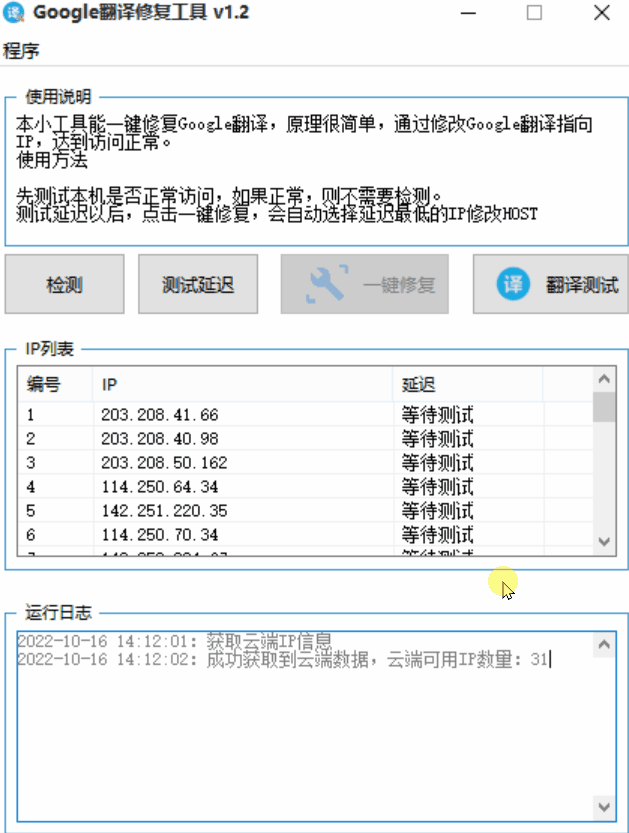Click the IP column header
The height and width of the screenshot is (833, 629).
pos(242,384)
